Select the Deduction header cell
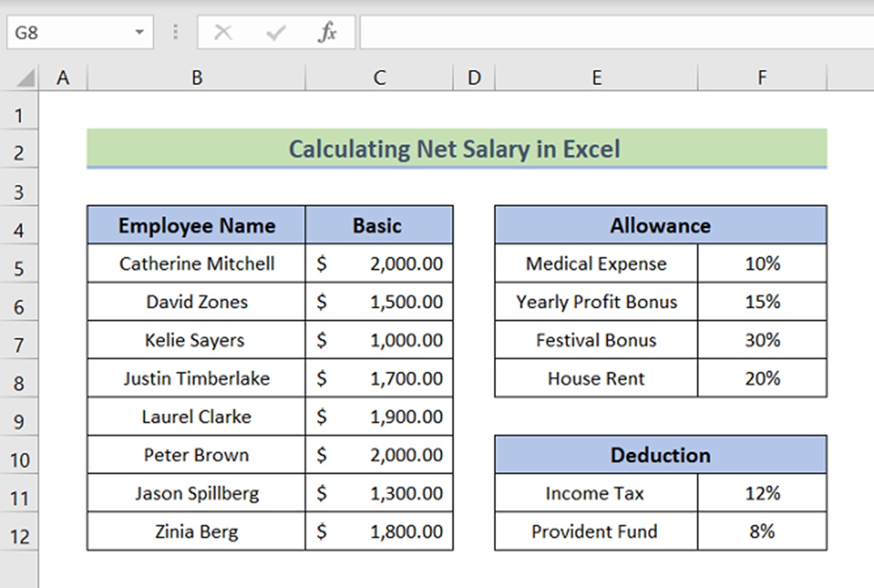The width and height of the screenshot is (874, 588). (660, 455)
